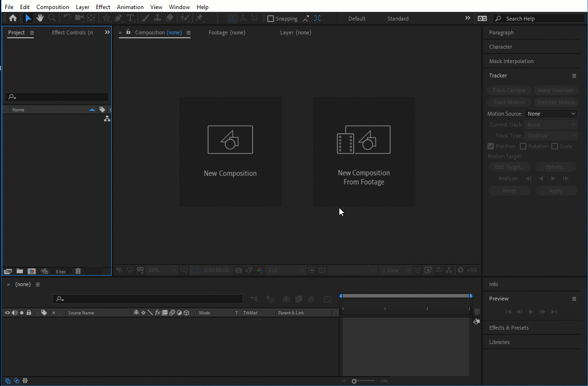Select the Hand tool
The height and width of the screenshot is (386, 588).
point(40,18)
